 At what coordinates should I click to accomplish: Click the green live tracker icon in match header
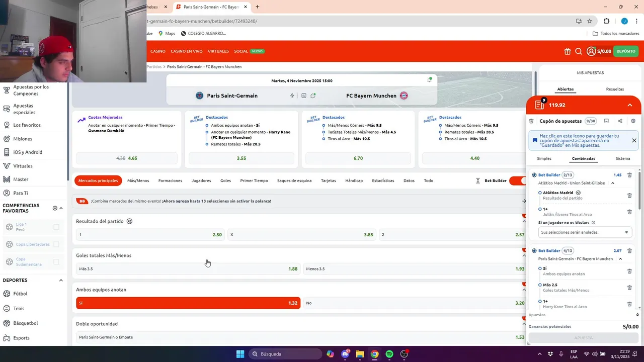(x=313, y=96)
